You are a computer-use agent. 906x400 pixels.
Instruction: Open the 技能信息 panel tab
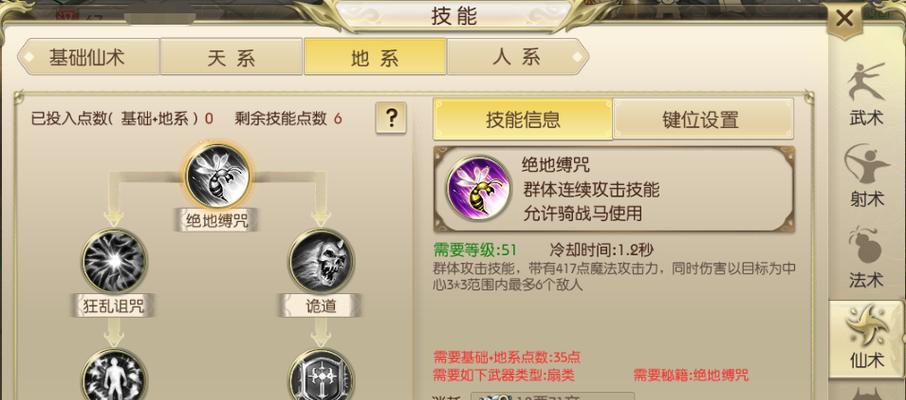tap(522, 119)
